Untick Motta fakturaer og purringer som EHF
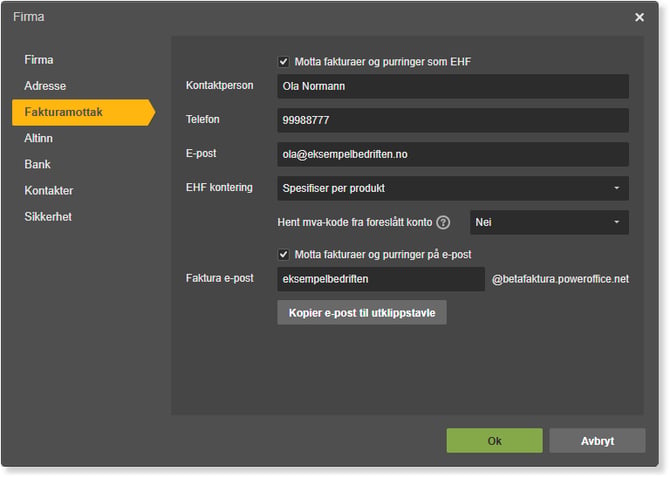Viewport: 670px width, 478px height. pyautogui.click(x=283, y=62)
